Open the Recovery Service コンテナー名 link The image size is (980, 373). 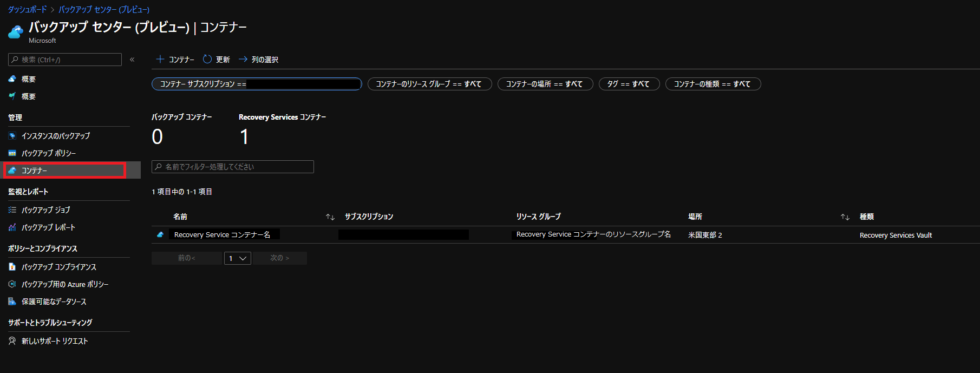(222, 234)
